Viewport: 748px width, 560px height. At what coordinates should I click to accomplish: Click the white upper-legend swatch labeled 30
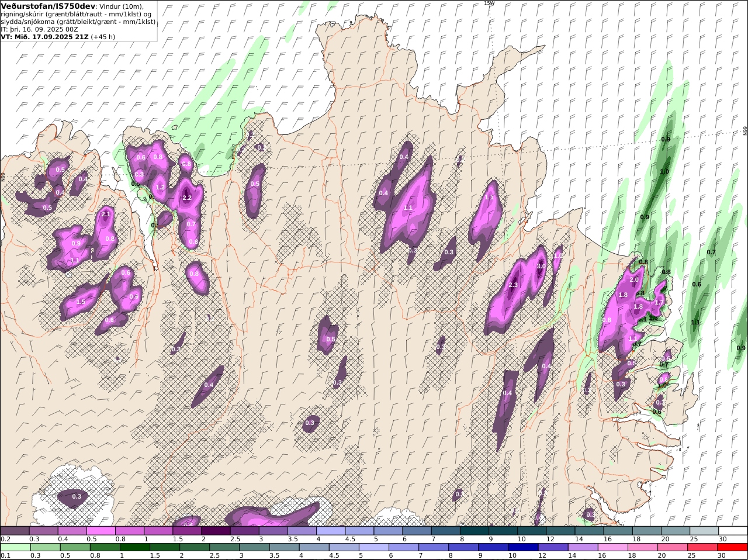coord(733,531)
